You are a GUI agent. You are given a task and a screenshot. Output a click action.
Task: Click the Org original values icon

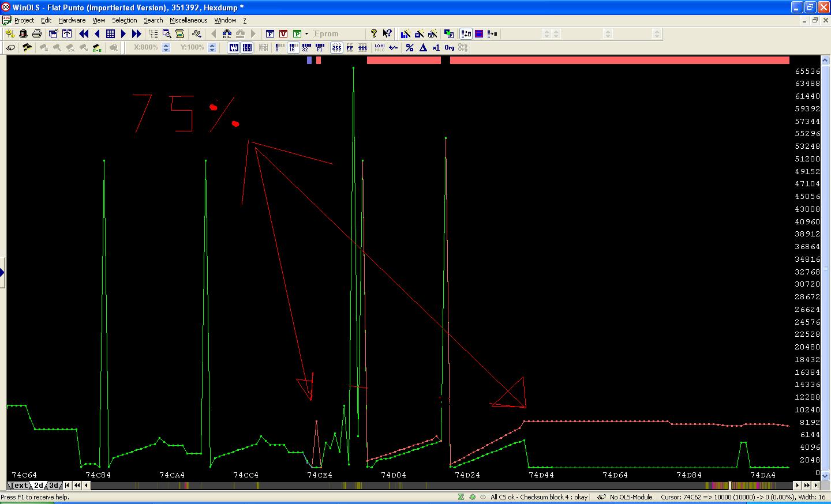tap(450, 48)
